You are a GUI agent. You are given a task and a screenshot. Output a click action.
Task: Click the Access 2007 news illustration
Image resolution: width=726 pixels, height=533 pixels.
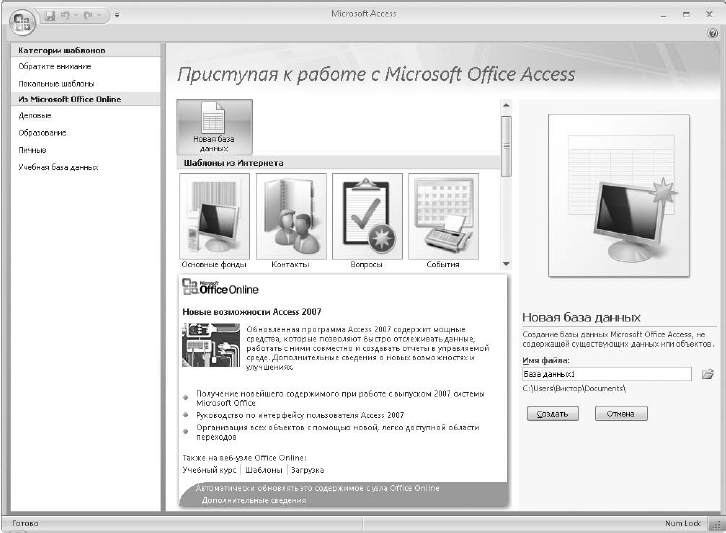click(x=211, y=345)
